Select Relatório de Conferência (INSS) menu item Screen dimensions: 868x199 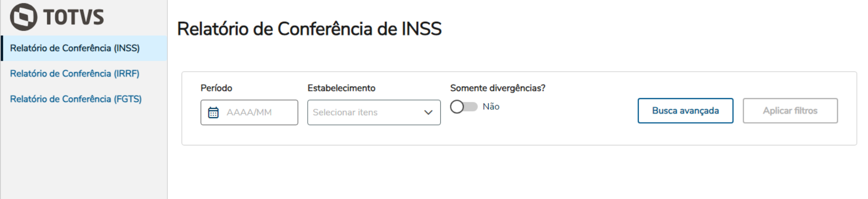(75, 48)
